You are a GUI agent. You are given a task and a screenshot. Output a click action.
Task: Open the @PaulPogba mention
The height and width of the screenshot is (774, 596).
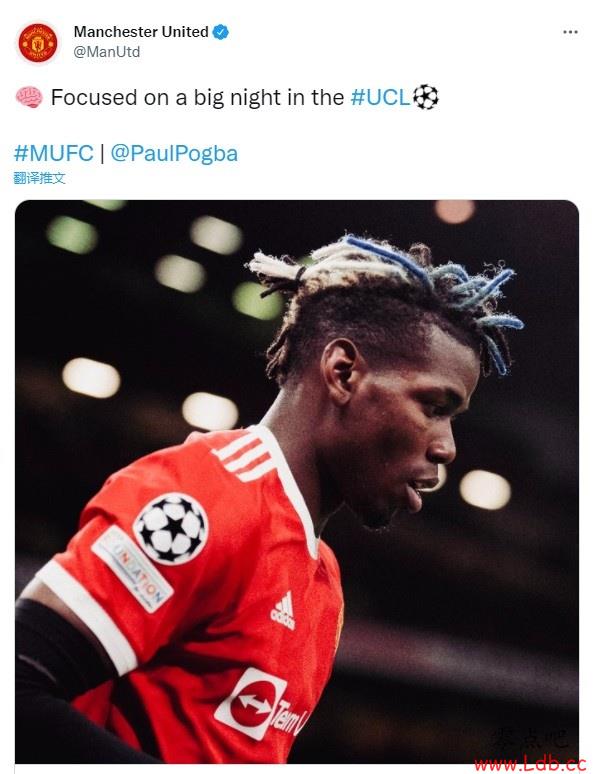(x=174, y=154)
